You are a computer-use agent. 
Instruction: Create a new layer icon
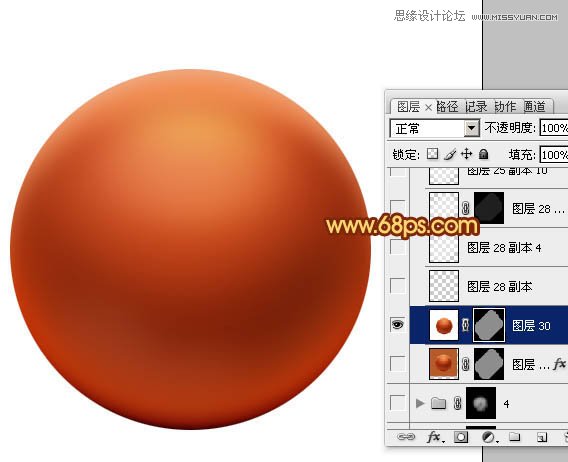(542, 437)
